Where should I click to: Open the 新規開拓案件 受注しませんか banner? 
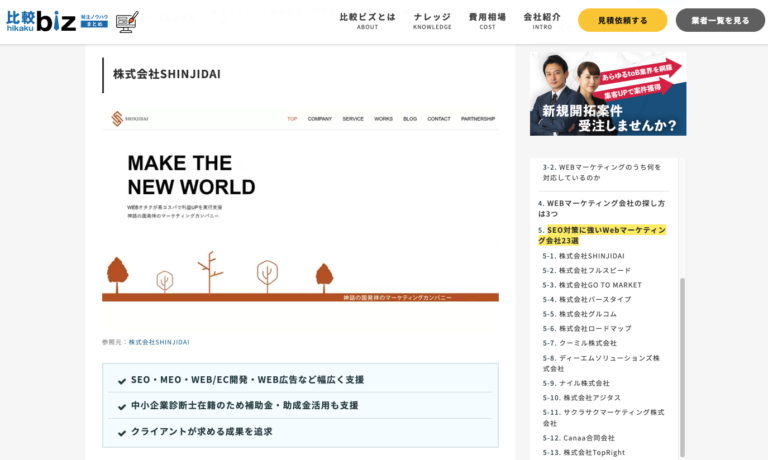tap(608, 94)
